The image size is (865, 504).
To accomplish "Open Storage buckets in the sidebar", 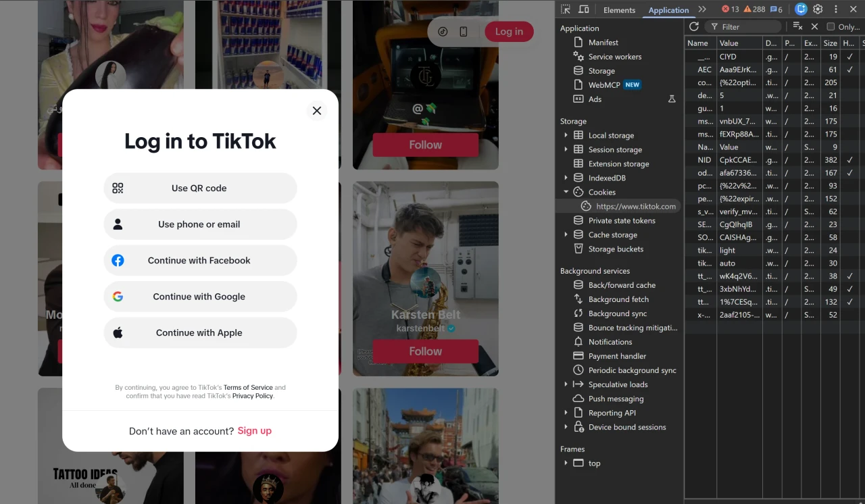I will (616, 249).
